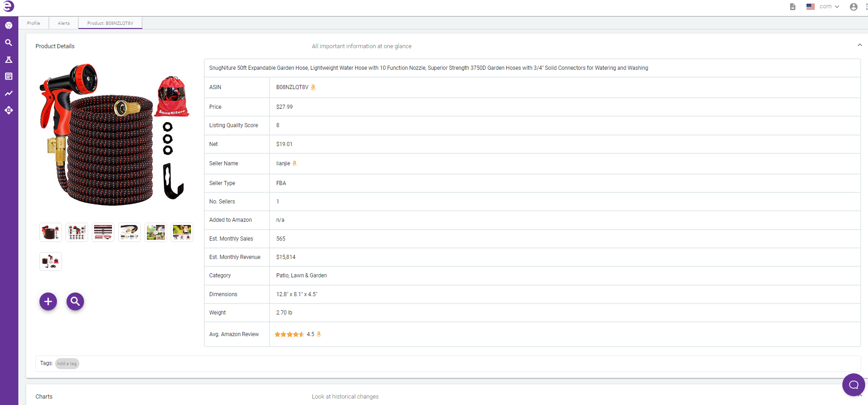The width and height of the screenshot is (868, 405).
Task: Select the Product: B08NZLQT8V tab
Action: click(x=110, y=23)
